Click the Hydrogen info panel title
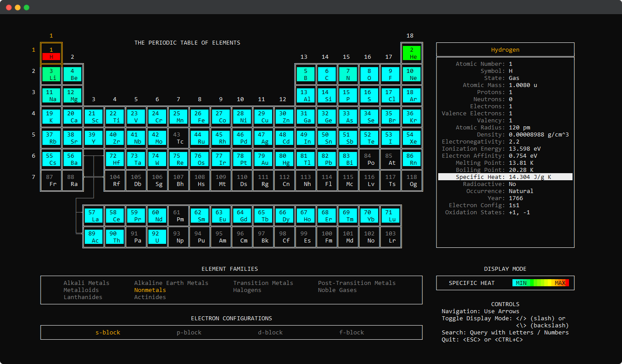This screenshot has height=364, width=622. (x=505, y=49)
